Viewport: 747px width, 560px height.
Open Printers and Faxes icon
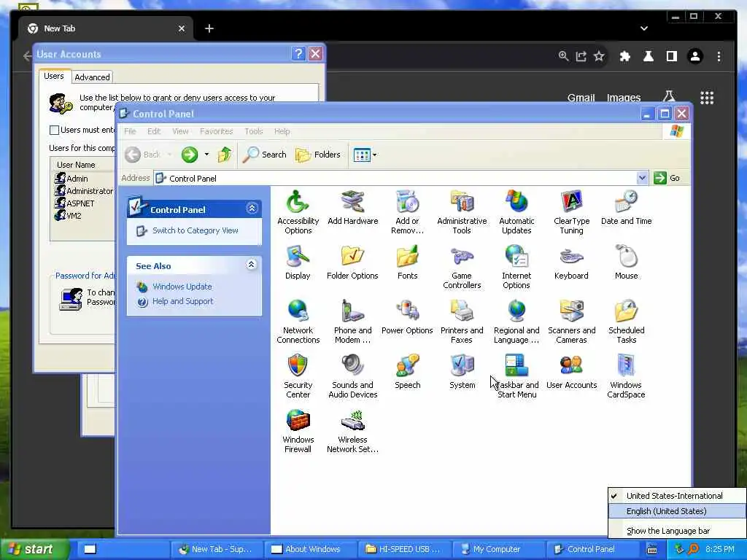click(x=462, y=322)
